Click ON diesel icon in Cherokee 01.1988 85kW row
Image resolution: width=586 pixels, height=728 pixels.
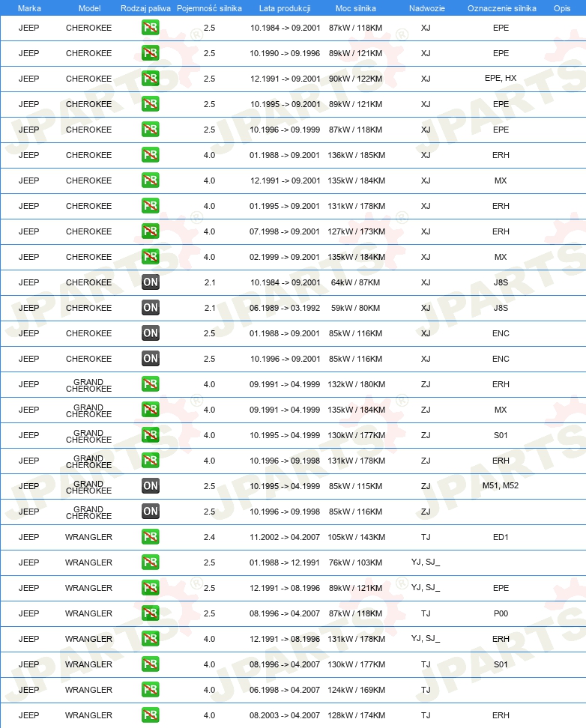click(150, 333)
